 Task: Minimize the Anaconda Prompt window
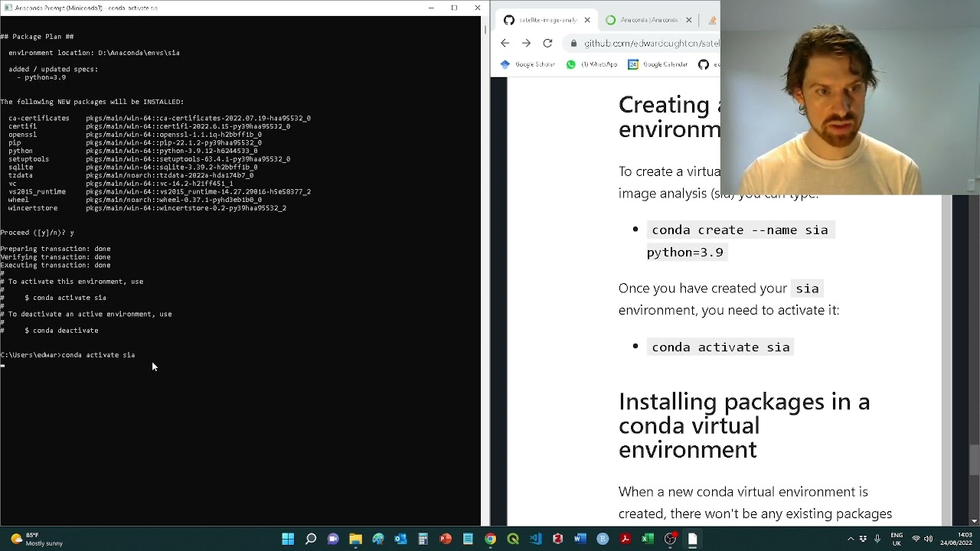(431, 8)
